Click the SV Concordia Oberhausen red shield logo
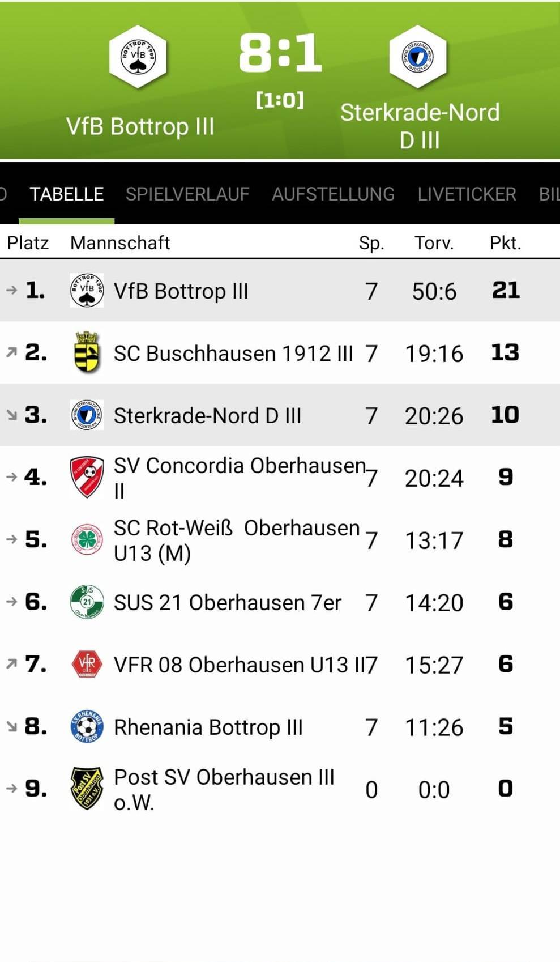 [x=87, y=477]
